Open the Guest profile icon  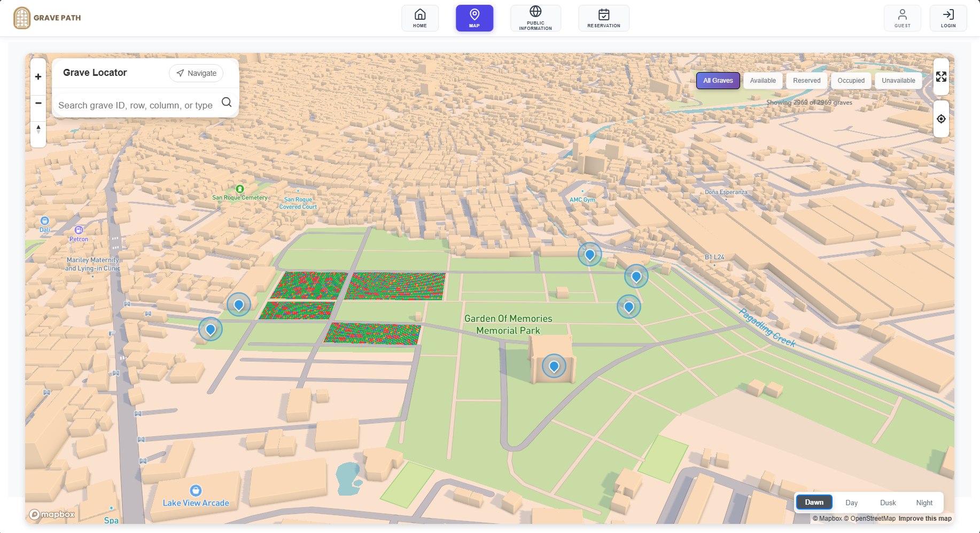click(902, 18)
